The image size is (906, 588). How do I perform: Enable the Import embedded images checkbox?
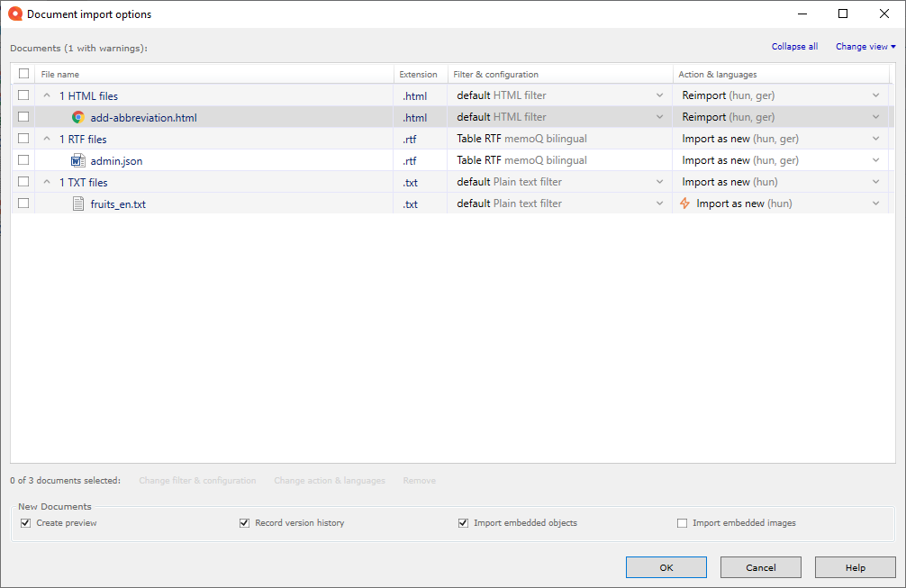coord(683,522)
